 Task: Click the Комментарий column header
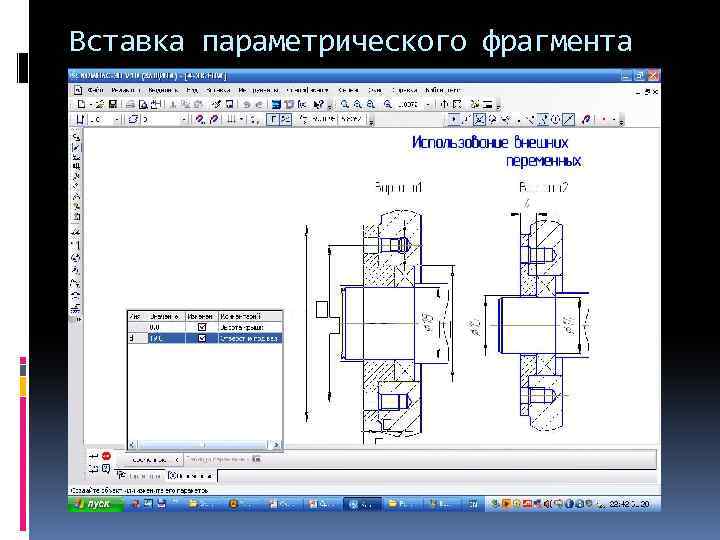(x=249, y=316)
